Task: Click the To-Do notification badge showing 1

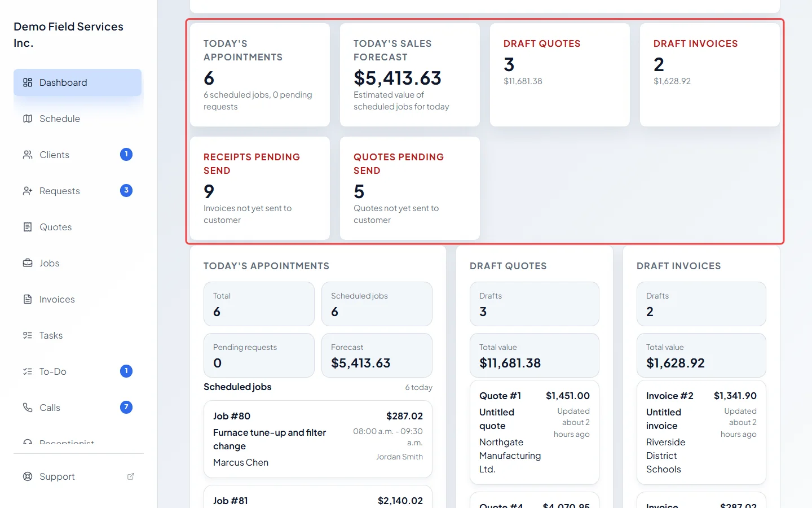Action: (x=126, y=371)
